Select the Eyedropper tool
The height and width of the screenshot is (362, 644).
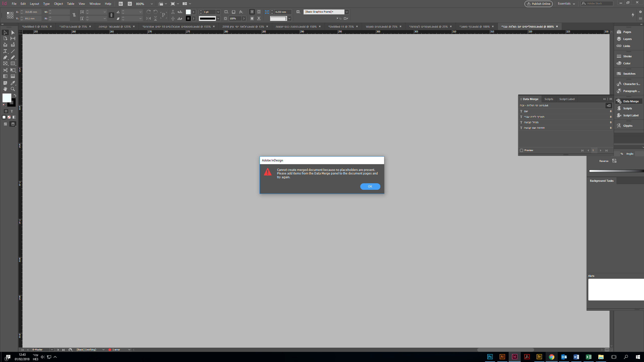tap(13, 83)
